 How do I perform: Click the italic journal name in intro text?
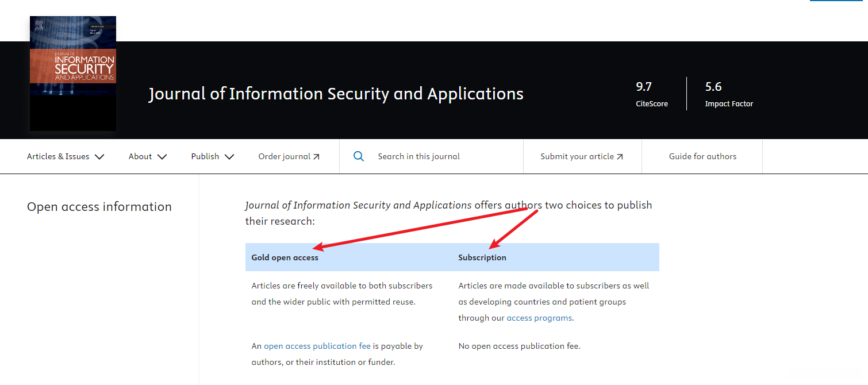coord(358,205)
